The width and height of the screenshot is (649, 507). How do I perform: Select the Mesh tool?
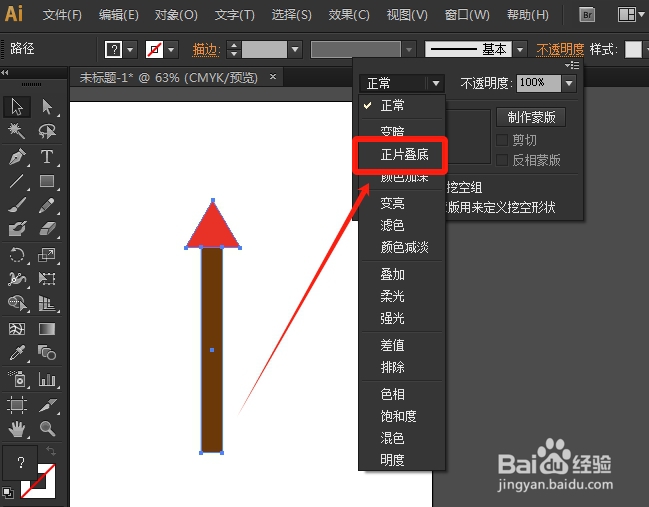(x=17, y=329)
